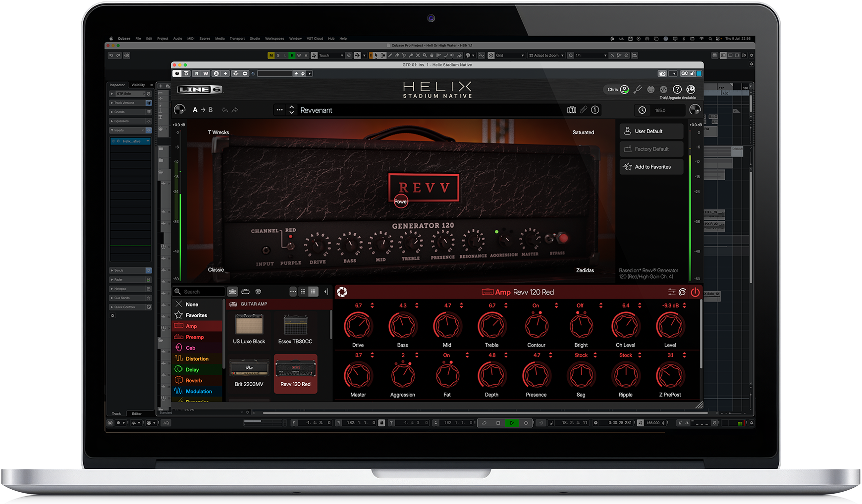
Task: Switch to the Visibility tab
Action: [x=138, y=85]
